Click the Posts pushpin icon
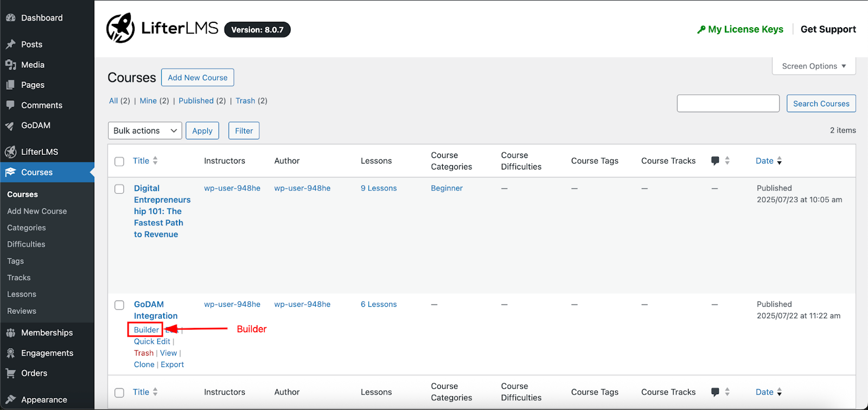Viewport: 868px width, 410px height. pos(10,45)
